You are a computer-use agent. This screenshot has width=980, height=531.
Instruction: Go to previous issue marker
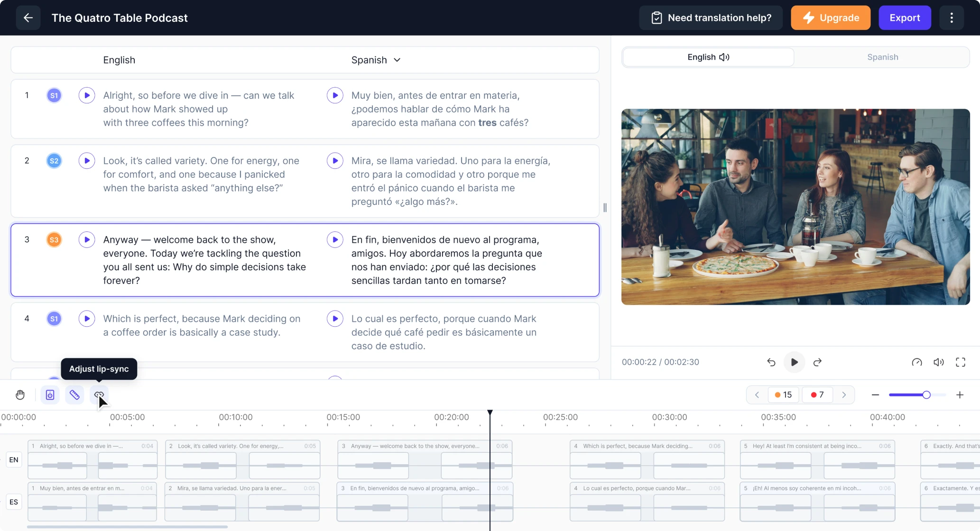pyautogui.click(x=757, y=395)
